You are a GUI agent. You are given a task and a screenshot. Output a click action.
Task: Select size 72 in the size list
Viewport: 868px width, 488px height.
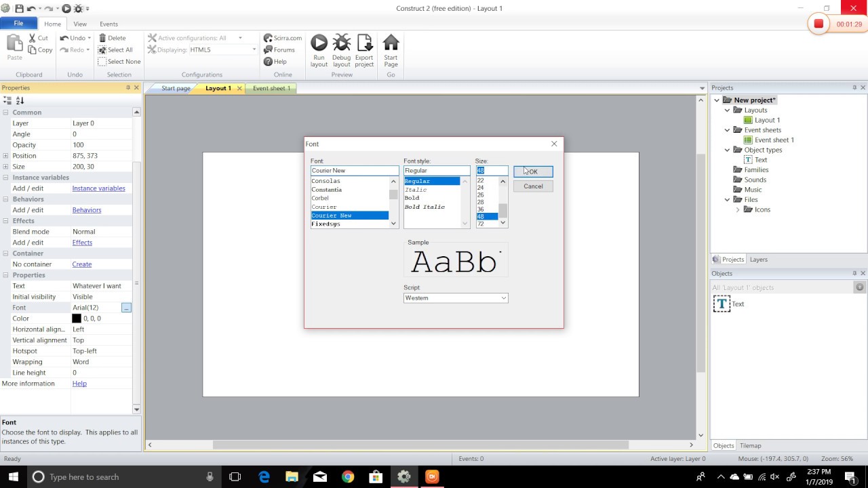tap(481, 224)
